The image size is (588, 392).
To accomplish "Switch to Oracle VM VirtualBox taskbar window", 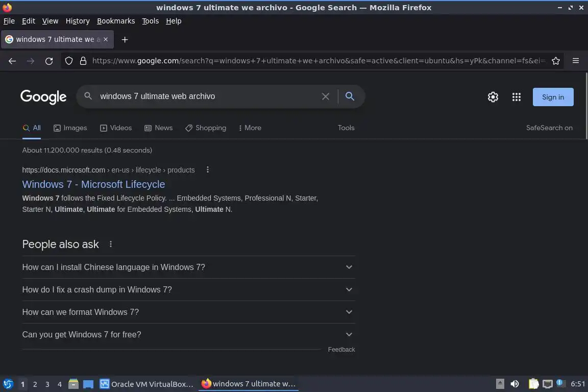I will (146, 384).
